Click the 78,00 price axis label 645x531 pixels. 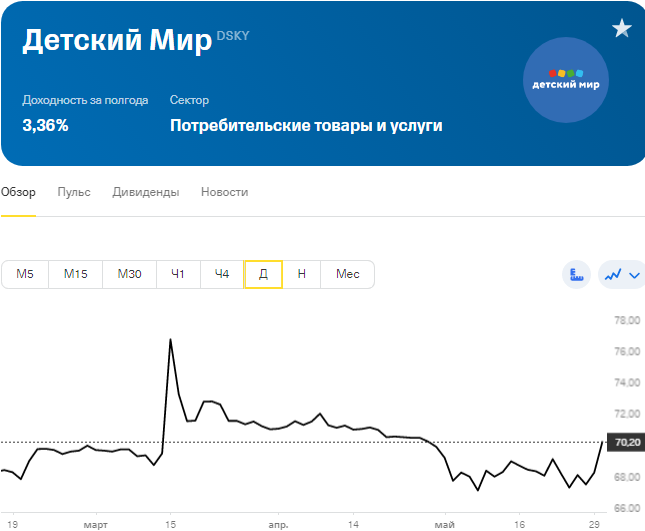pyautogui.click(x=627, y=320)
